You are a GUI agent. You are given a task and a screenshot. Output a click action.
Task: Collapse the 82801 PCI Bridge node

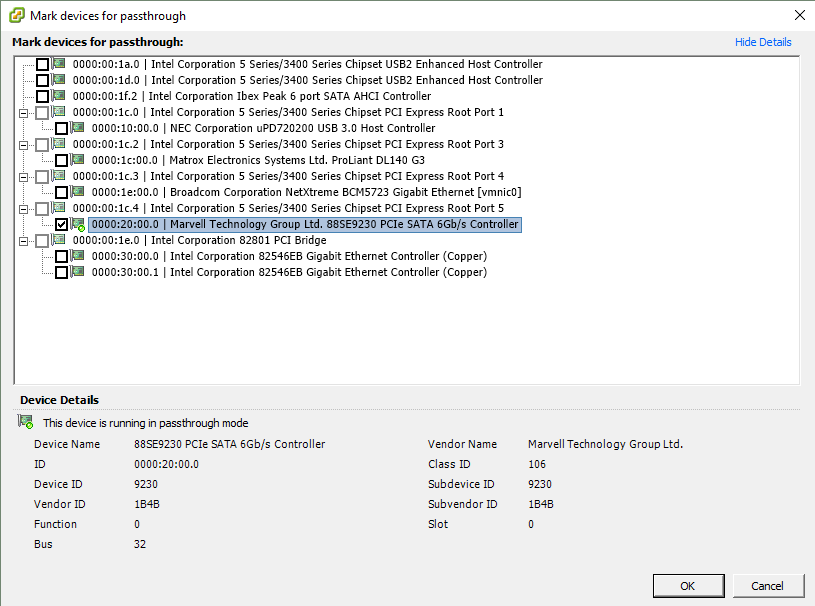(x=23, y=242)
